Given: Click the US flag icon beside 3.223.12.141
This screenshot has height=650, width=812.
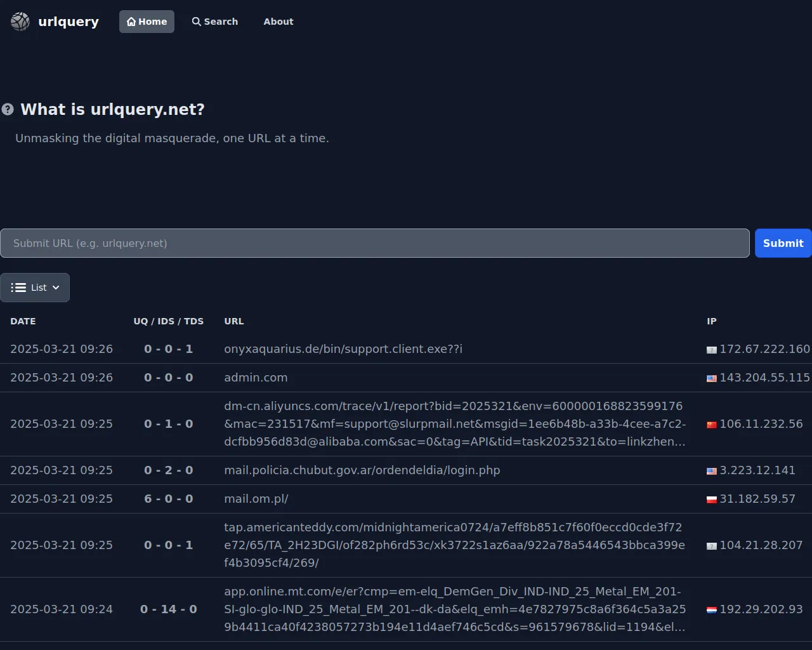Looking at the screenshot, I should coord(712,471).
